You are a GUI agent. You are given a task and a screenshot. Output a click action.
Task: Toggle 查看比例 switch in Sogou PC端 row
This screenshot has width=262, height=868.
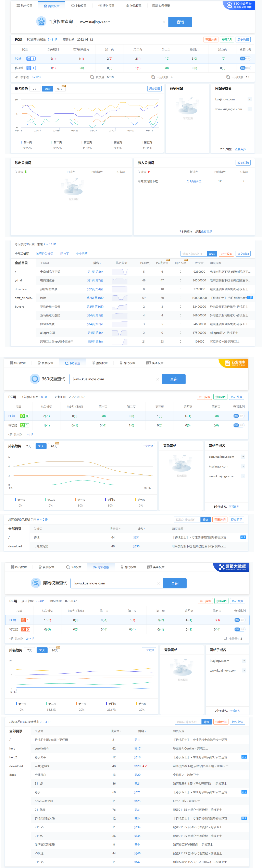[x=239, y=620]
